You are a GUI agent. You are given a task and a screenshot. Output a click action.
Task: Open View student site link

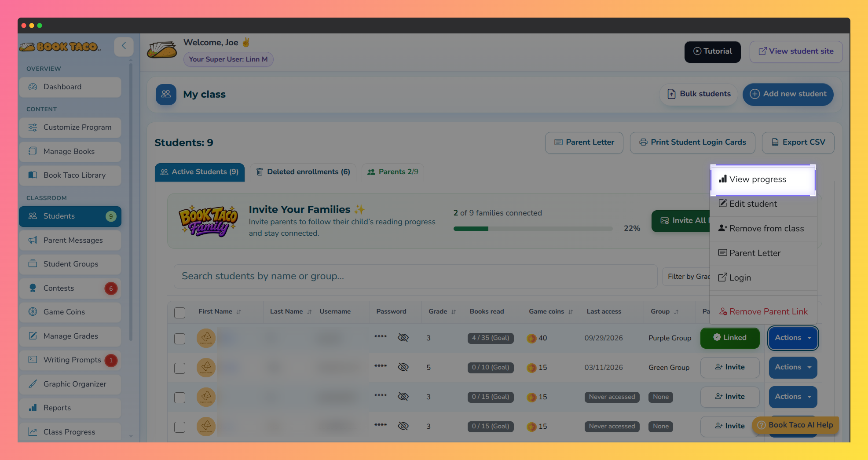click(x=796, y=51)
